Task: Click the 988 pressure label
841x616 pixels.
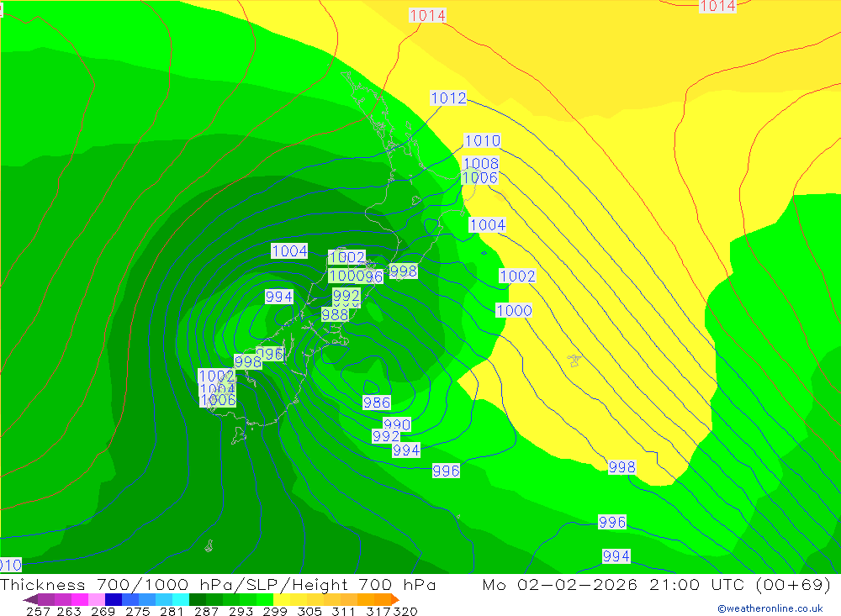Action: pos(335,314)
